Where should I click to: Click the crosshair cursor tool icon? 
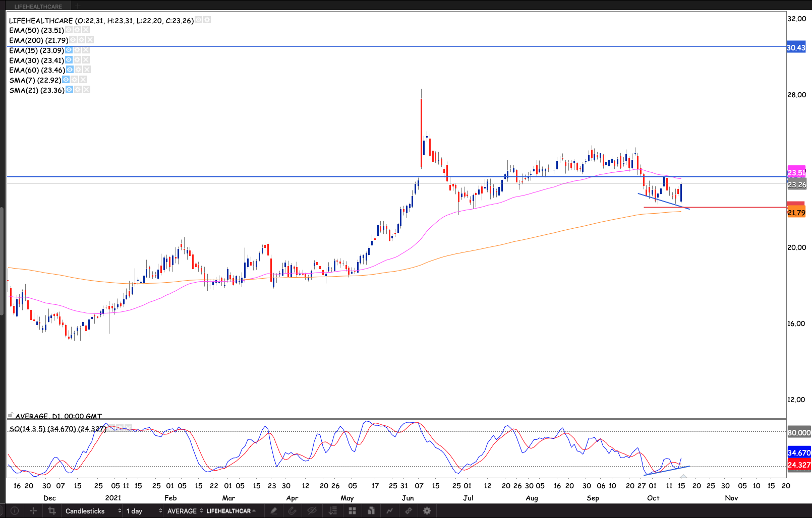pos(33,510)
